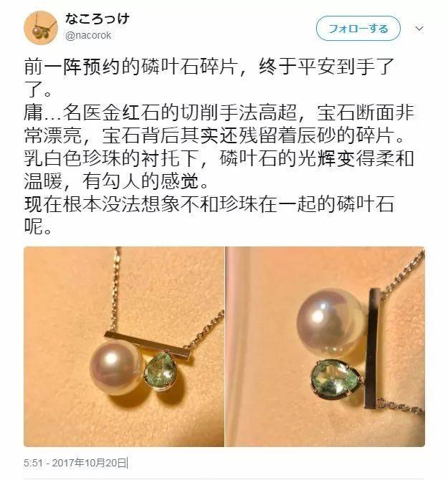Open the なころっけ profile avatar
This screenshot has width=448, height=480.
[41, 28]
